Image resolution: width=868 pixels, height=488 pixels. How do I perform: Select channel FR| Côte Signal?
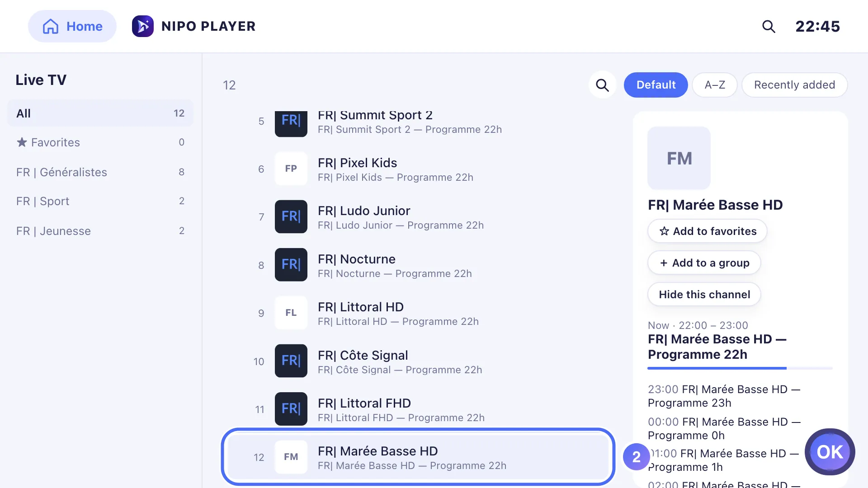[418, 361]
